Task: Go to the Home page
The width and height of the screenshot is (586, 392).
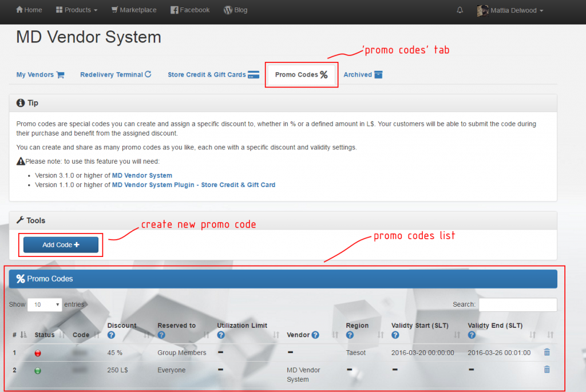Action: (29, 10)
